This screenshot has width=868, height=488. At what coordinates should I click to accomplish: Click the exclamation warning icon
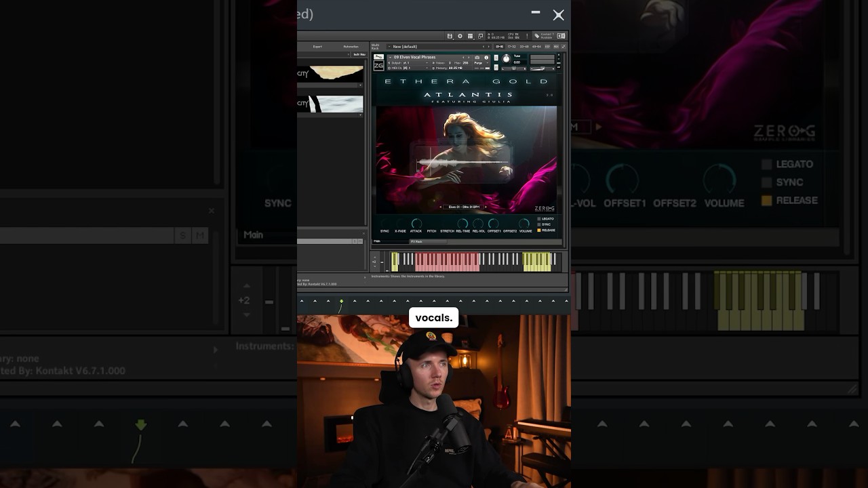point(527,36)
